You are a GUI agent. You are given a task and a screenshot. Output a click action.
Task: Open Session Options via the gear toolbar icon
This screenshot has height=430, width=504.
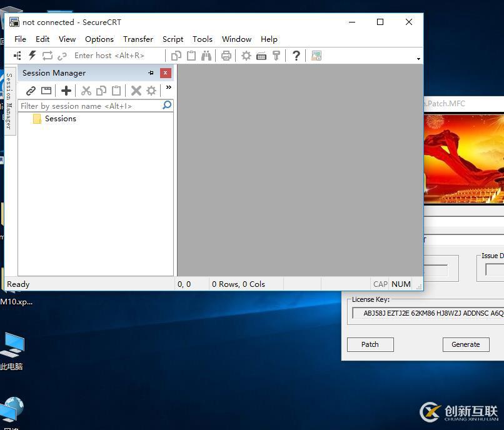pyautogui.click(x=246, y=56)
